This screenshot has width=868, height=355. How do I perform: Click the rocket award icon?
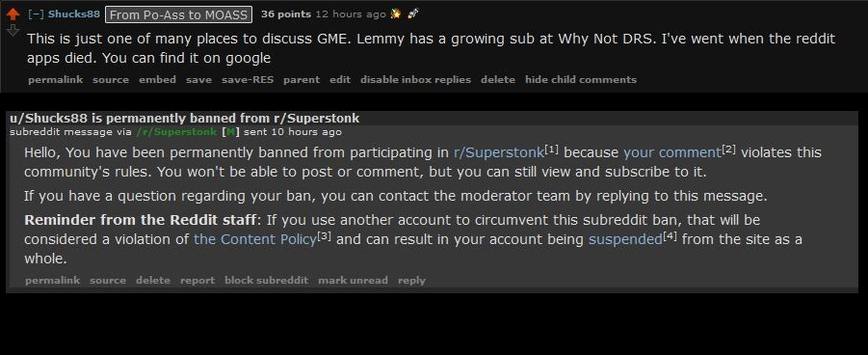click(412, 14)
